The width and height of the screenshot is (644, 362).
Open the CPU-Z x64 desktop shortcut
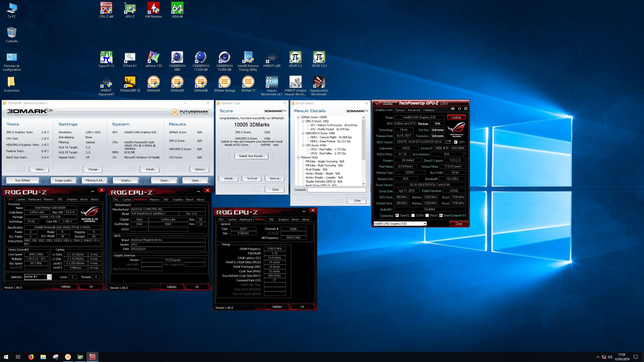(106, 10)
